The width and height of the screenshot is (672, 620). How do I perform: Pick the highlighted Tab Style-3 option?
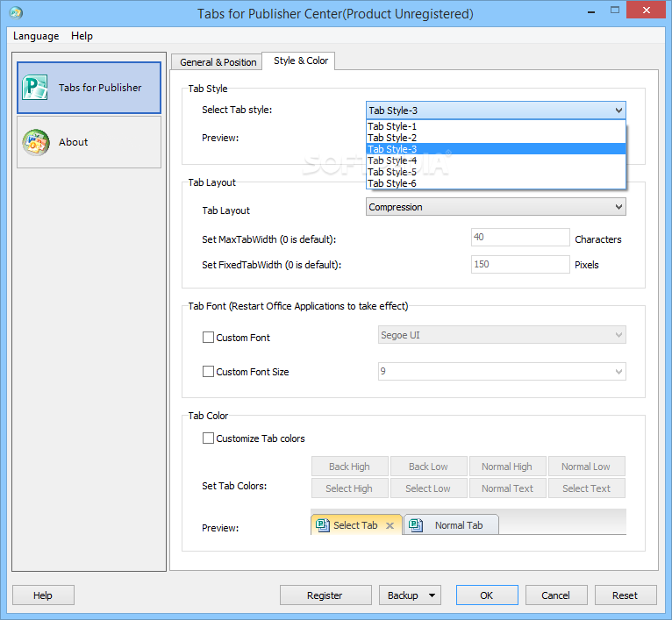point(496,149)
